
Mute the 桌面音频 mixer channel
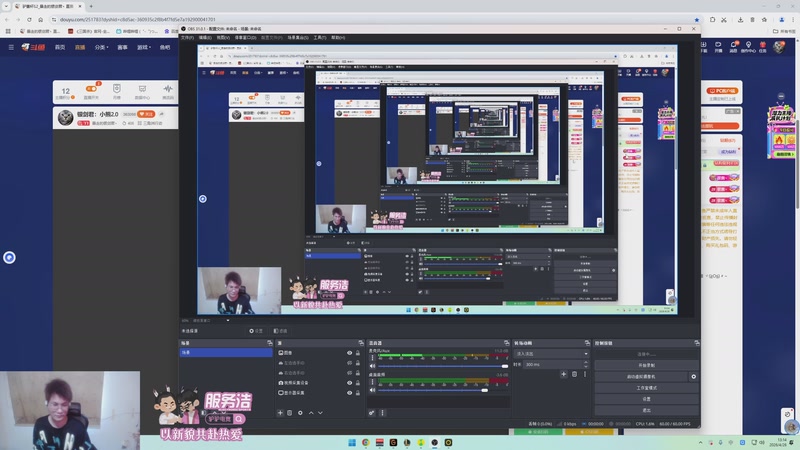click(372, 390)
